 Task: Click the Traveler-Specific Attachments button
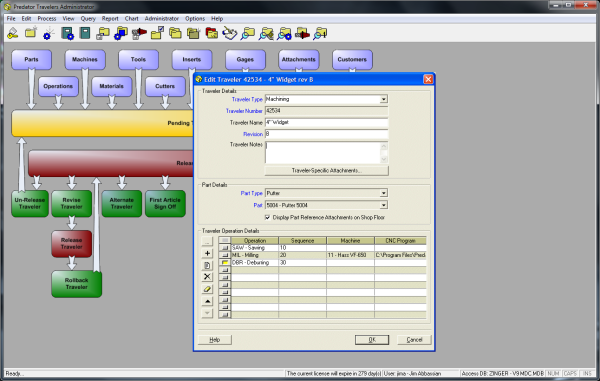[326, 171]
